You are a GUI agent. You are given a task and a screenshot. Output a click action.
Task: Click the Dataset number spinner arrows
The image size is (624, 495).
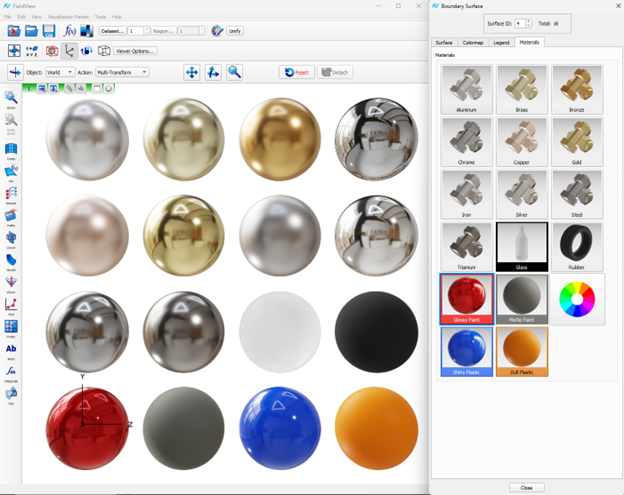coord(147,31)
